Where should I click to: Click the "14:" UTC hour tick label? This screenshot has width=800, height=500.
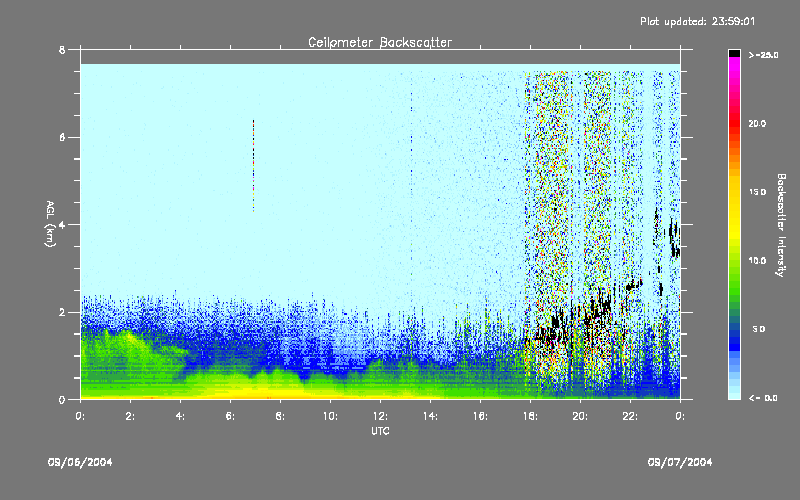(x=430, y=416)
